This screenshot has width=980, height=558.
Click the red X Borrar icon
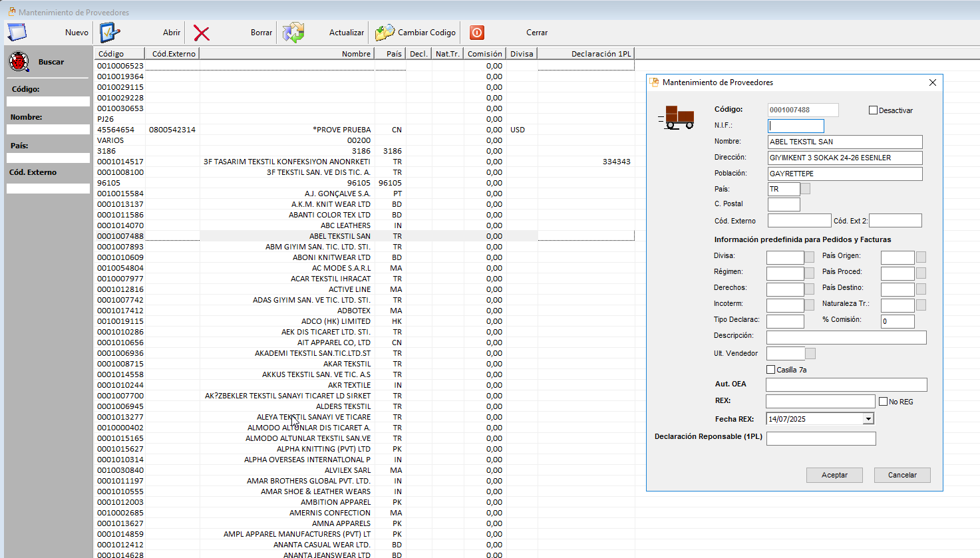coord(202,33)
